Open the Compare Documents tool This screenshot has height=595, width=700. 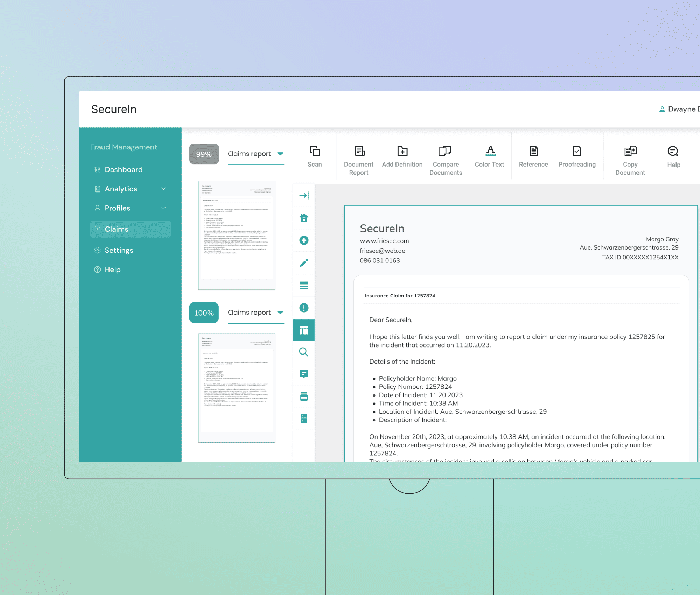coord(445,151)
